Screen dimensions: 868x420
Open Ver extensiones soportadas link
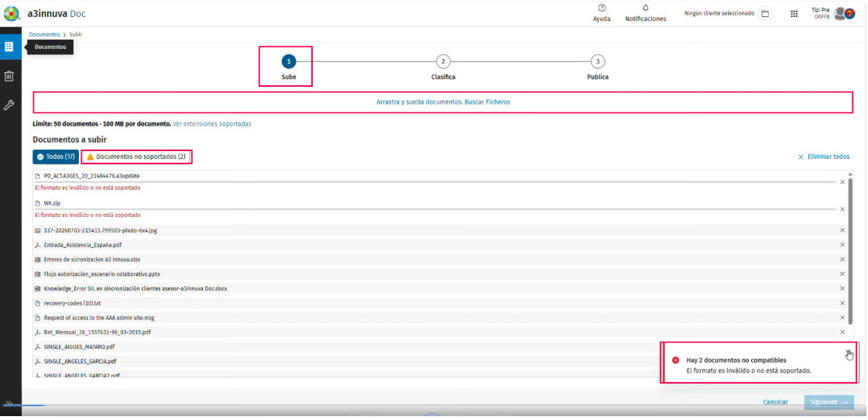[211, 124]
